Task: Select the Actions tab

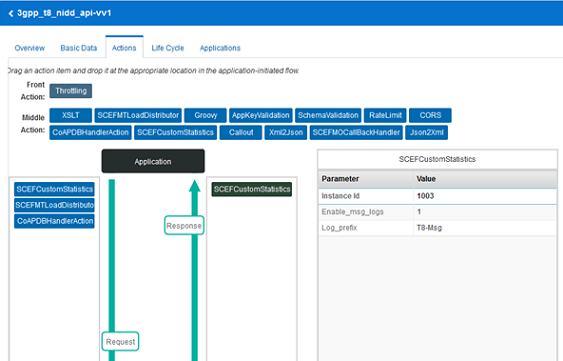Action: click(124, 48)
